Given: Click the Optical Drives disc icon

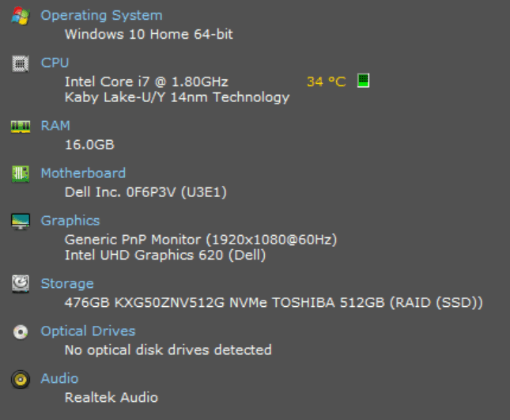Looking at the screenshot, I should 21,332.
